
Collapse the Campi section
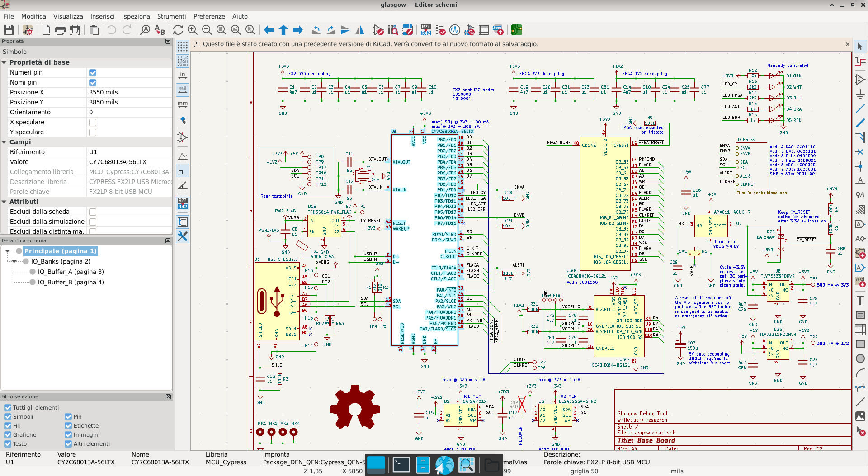point(4,142)
